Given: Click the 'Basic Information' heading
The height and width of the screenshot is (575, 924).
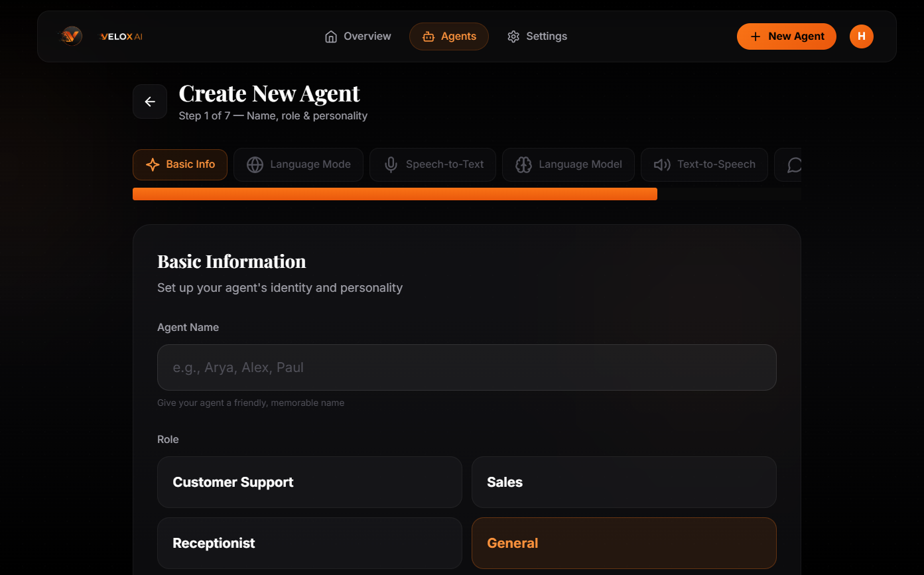Looking at the screenshot, I should [x=231, y=261].
